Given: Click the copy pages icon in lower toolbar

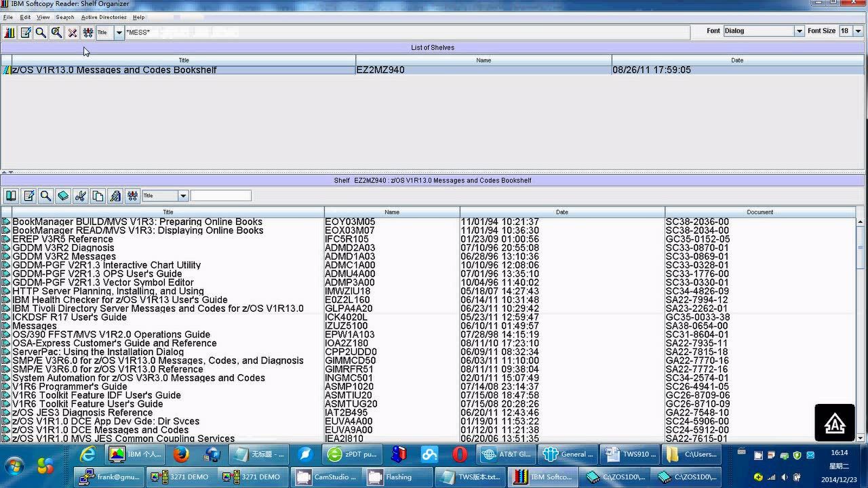Looking at the screenshot, I should [98, 196].
